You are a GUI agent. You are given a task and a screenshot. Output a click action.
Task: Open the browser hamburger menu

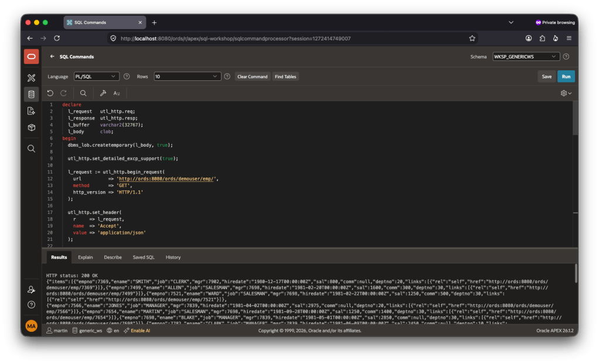[x=569, y=38]
